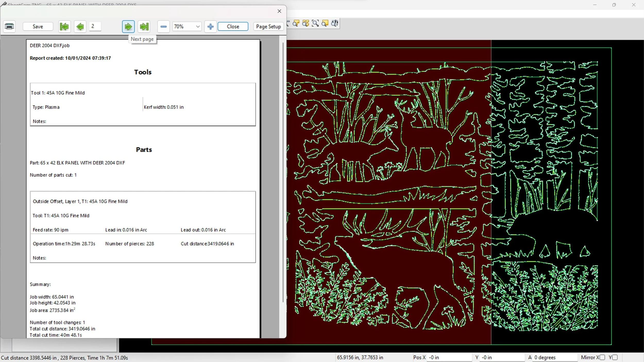This screenshot has width=644, height=362.
Task: Click 'Cut distance:3419.0646 in' in operation box
Action: tap(207, 244)
